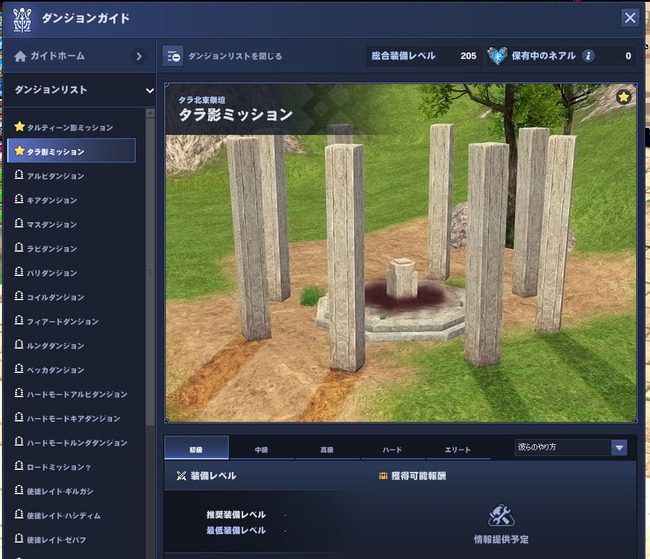
Task: Click the タラ北東祭壇 location label
Action: tap(202, 100)
